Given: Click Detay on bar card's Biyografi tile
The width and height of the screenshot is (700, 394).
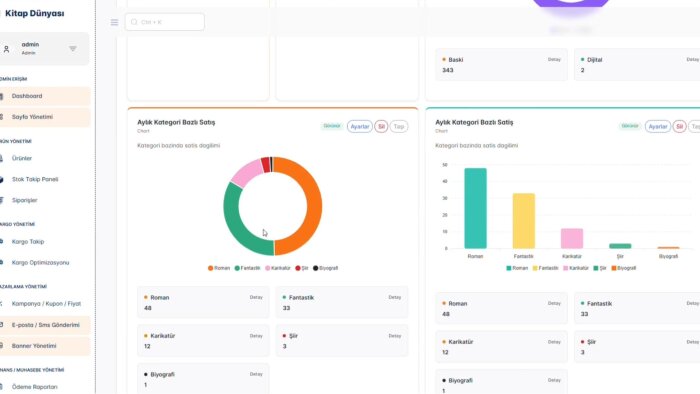Looking at the screenshot, I should 554,381.
